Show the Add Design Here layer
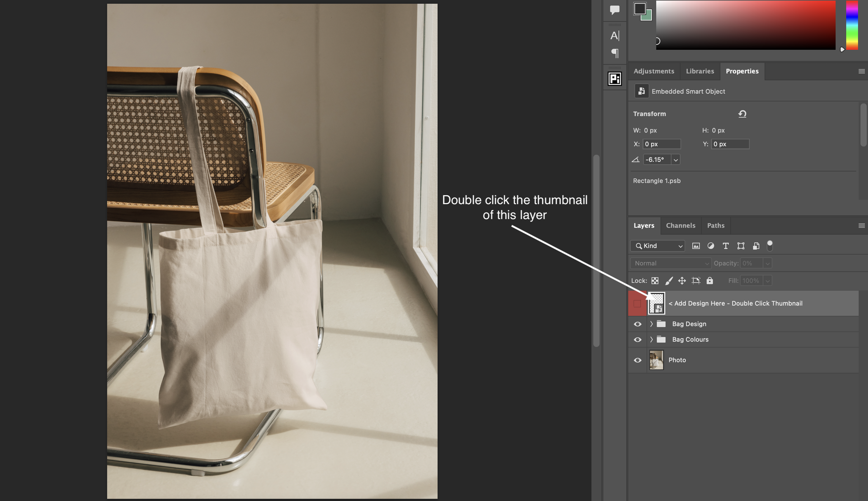The image size is (868, 501). click(x=637, y=303)
